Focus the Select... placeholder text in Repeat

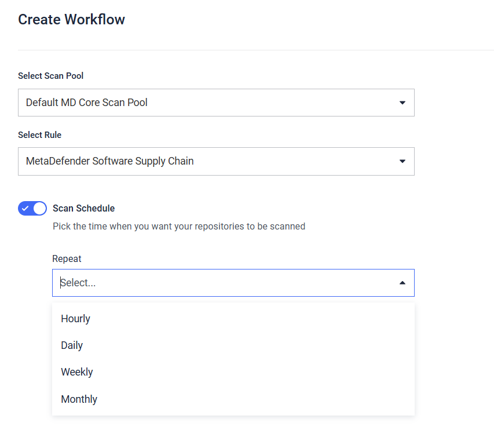tap(78, 283)
